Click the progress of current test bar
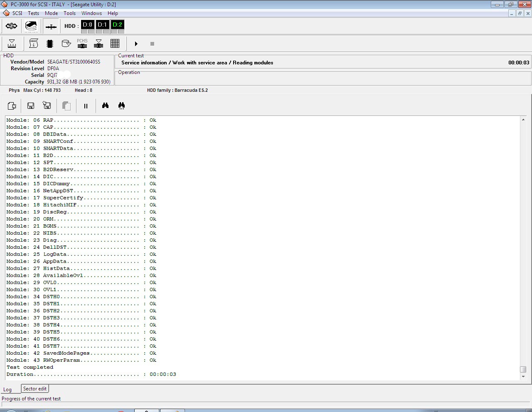532x412 pixels. point(266,404)
